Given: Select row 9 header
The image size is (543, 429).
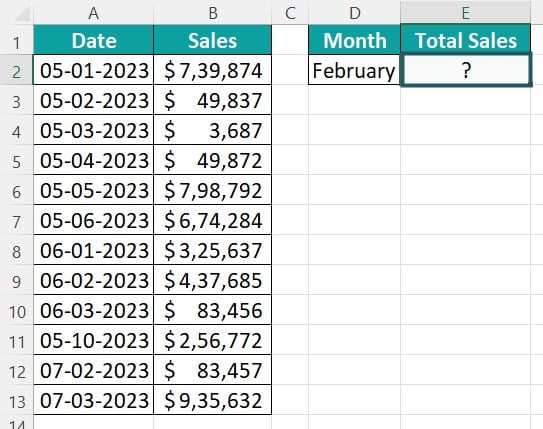Looking at the screenshot, I should pyautogui.click(x=16, y=281).
